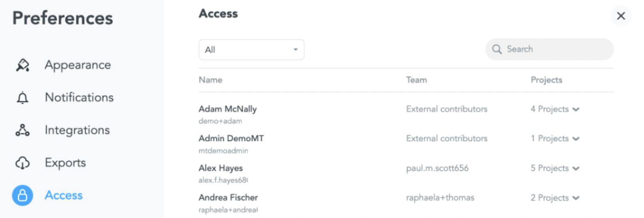644x218 pixels.
Task: Open the Appearance preferences section
Action: click(x=78, y=65)
